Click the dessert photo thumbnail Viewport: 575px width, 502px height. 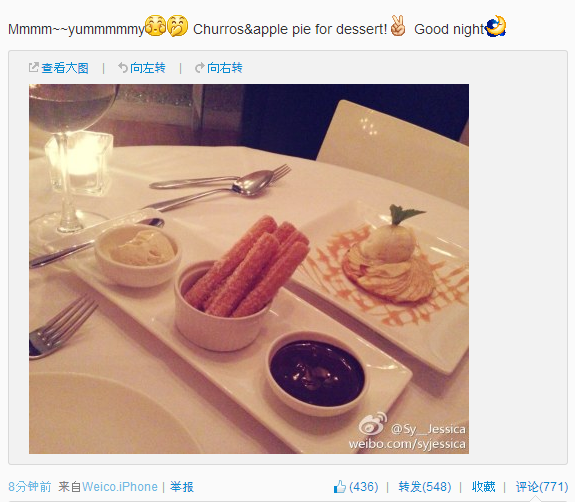click(x=249, y=269)
